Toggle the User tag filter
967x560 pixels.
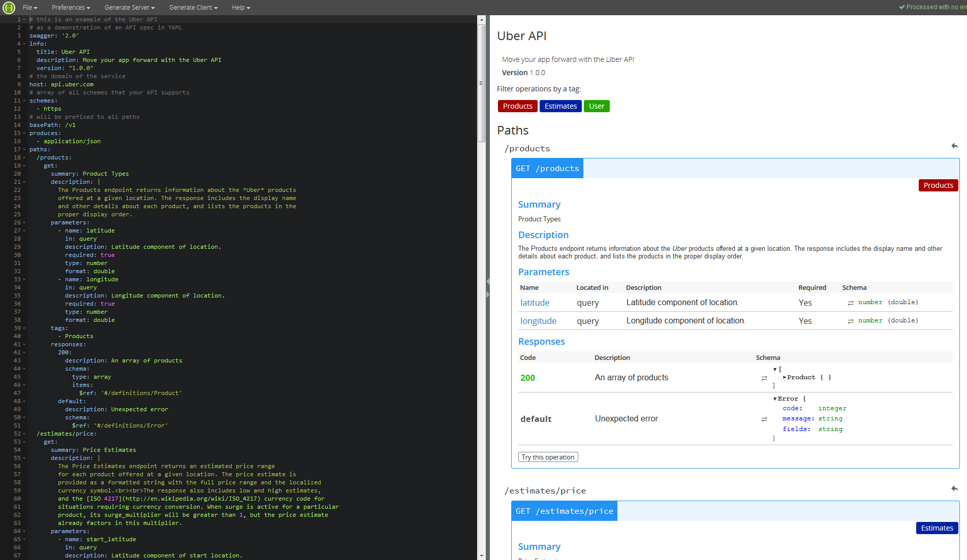pyautogui.click(x=597, y=106)
